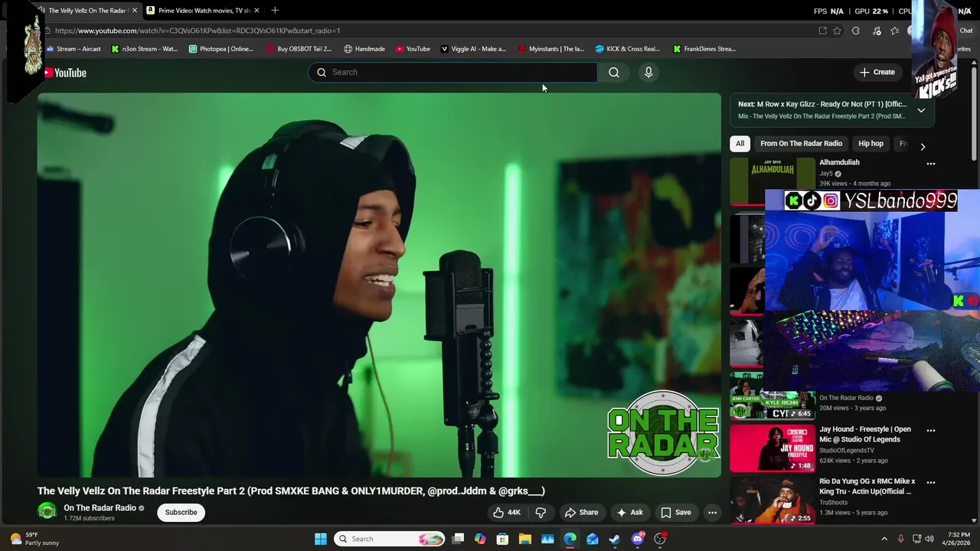980x551 pixels.
Task: Open the Alhamduliah video title
Action: 839,162
